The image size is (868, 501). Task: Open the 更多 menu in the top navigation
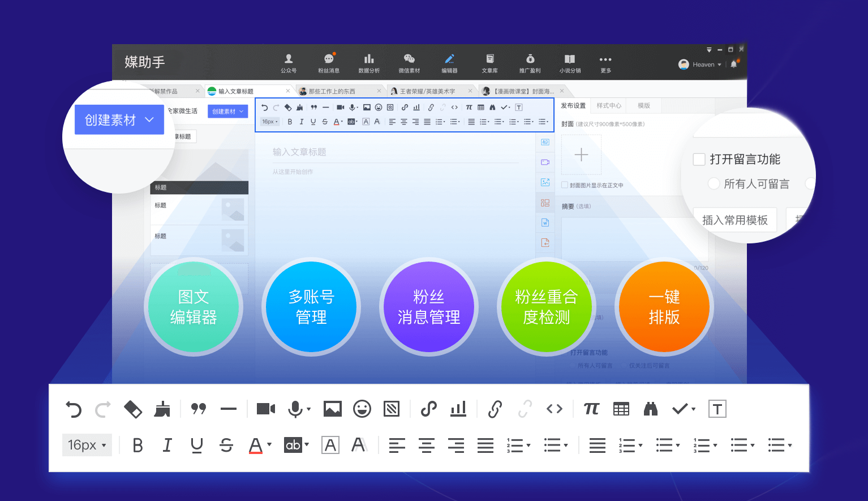(x=605, y=64)
